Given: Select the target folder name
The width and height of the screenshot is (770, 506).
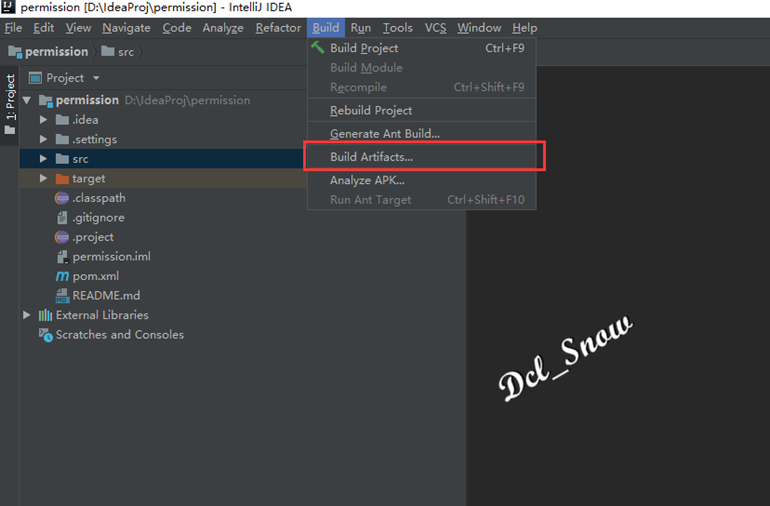Looking at the screenshot, I should click(88, 179).
